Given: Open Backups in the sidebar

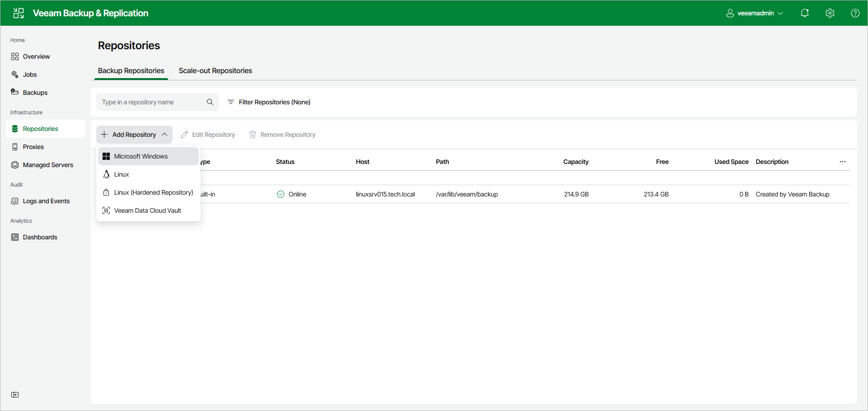Looking at the screenshot, I should [x=46, y=93].
